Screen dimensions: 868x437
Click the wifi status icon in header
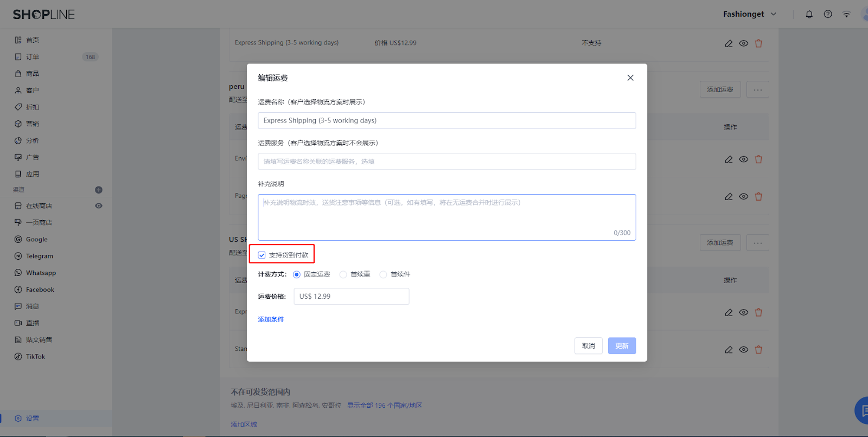[x=846, y=14]
